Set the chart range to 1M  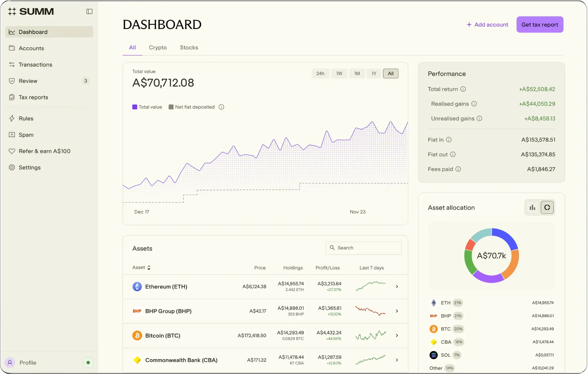tap(357, 73)
